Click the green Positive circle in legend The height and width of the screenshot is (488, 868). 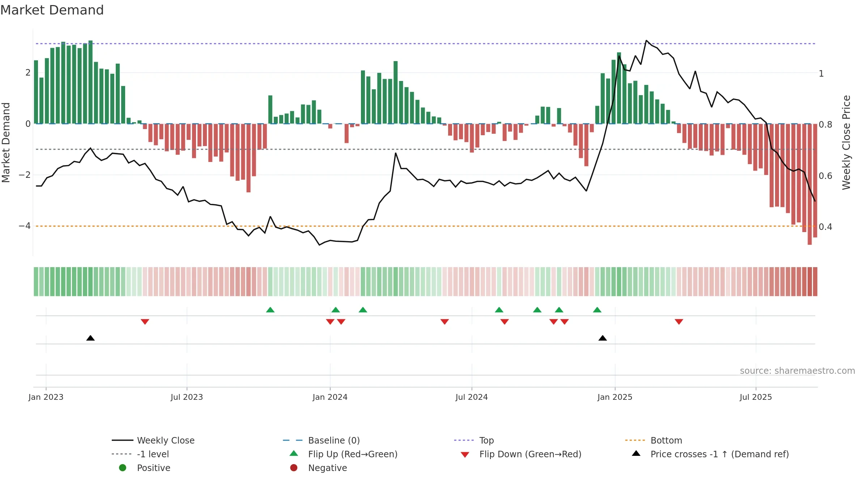pos(123,468)
